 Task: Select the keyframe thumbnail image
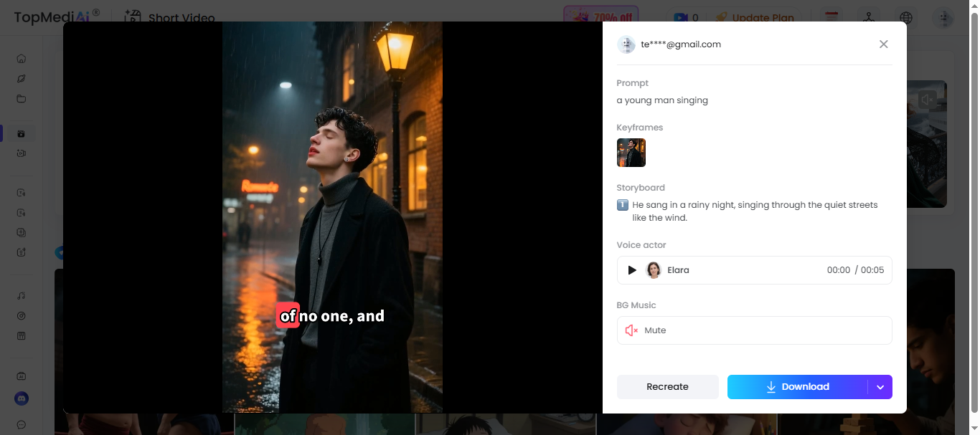(x=631, y=153)
